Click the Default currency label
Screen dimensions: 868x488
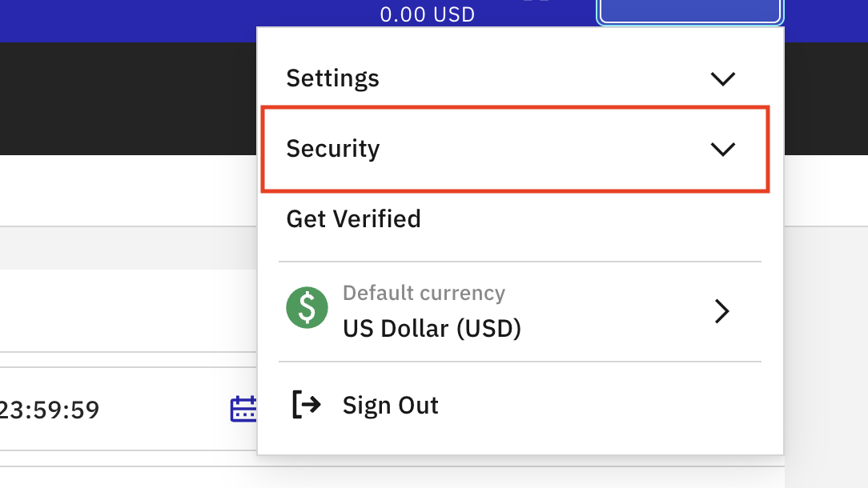click(x=424, y=293)
